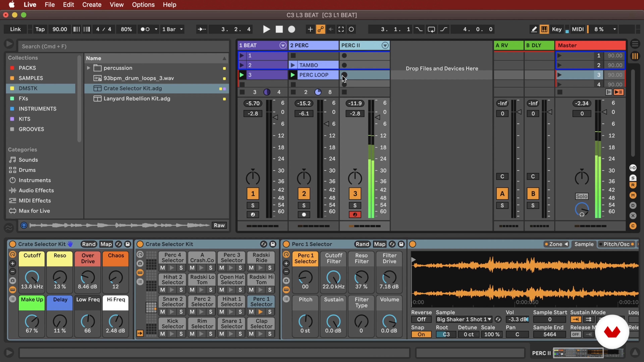Click Rand on Crate Selector Kit macros
644x362 pixels.
pos(89,244)
